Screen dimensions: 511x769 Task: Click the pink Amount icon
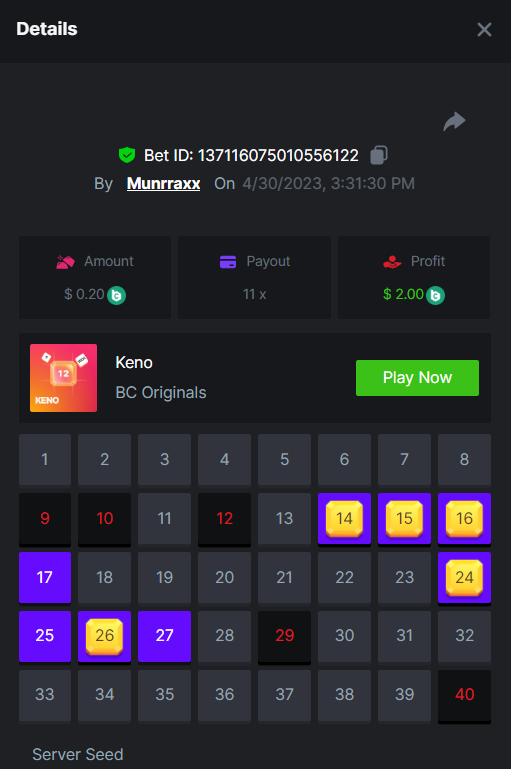pos(65,262)
